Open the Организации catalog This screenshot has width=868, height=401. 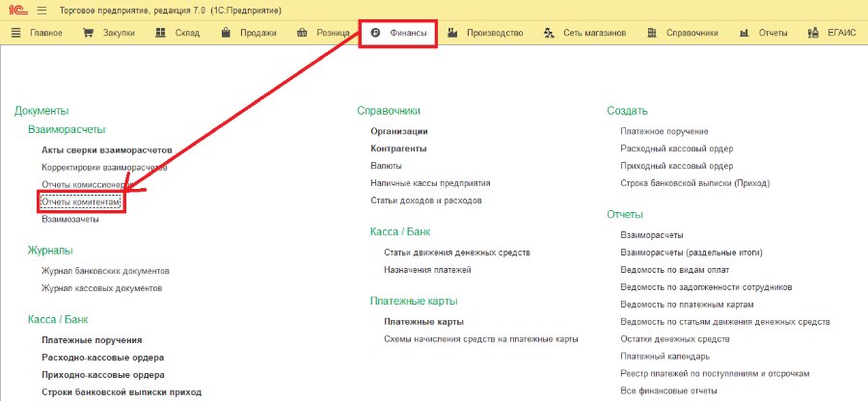click(x=399, y=132)
